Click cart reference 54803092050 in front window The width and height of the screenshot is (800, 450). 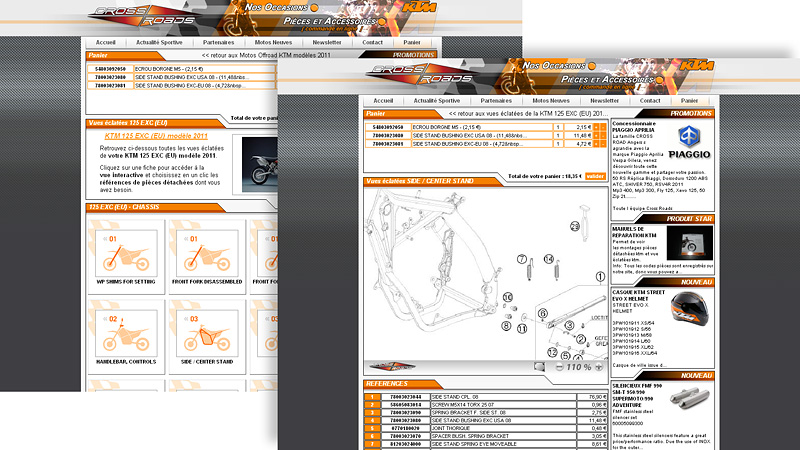(x=388, y=127)
